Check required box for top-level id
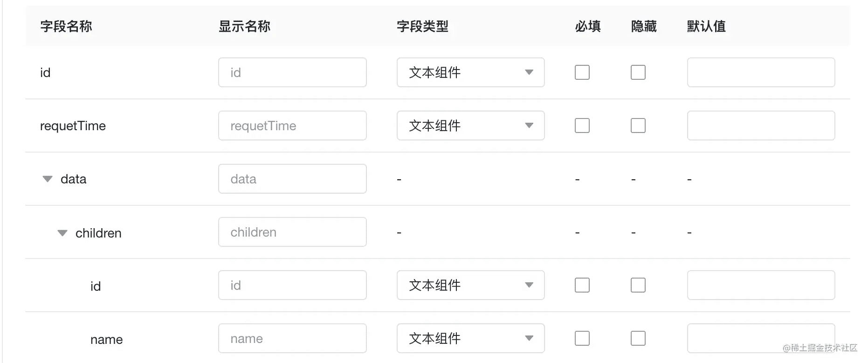Image resolution: width=868 pixels, height=363 pixels. (582, 72)
